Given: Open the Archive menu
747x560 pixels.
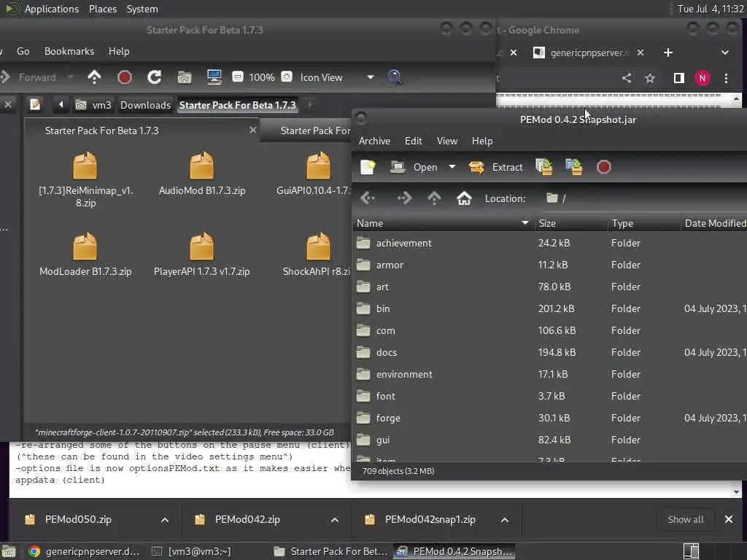Looking at the screenshot, I should click(x=374, y=141).
